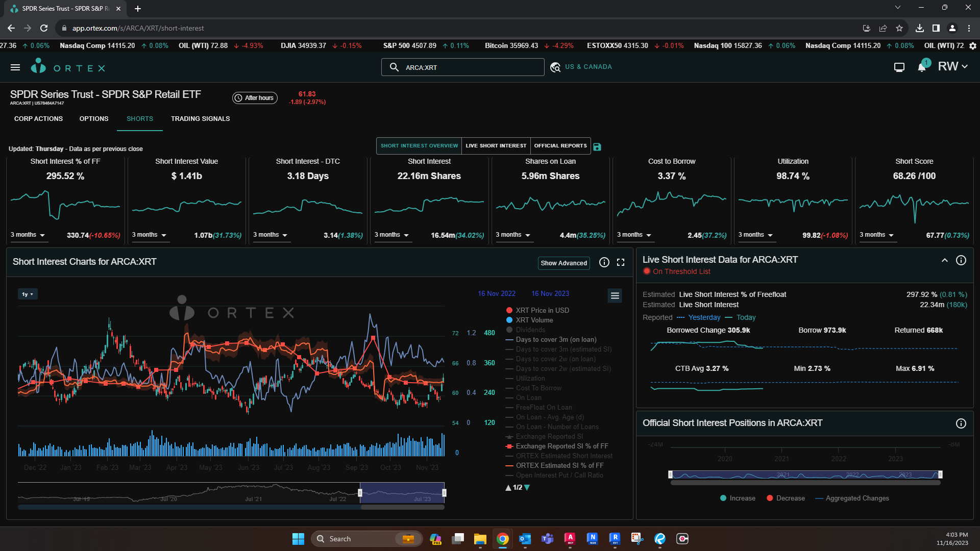Collapse the Live Short Interest Data panel
980x551 pixels.
(x=945, y=260)
